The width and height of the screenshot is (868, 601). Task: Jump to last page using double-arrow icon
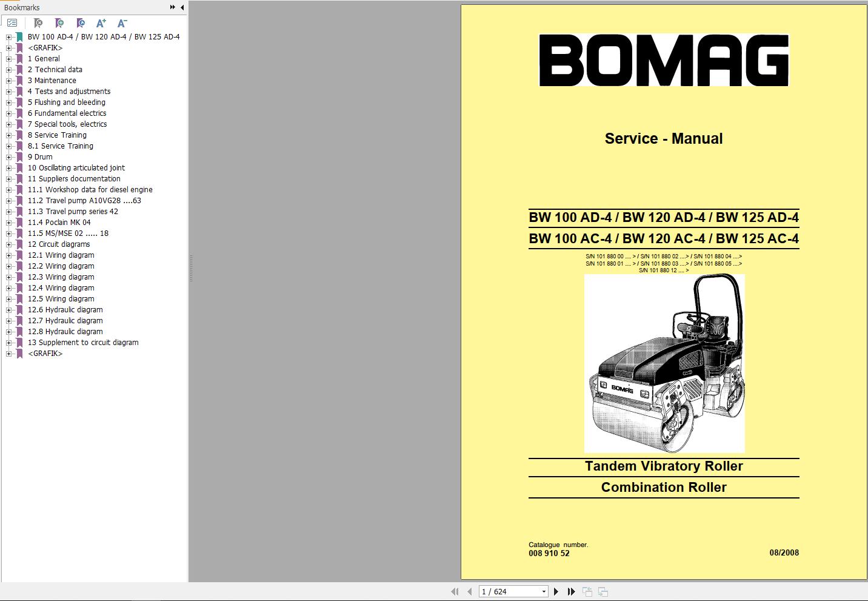(571, 591)
